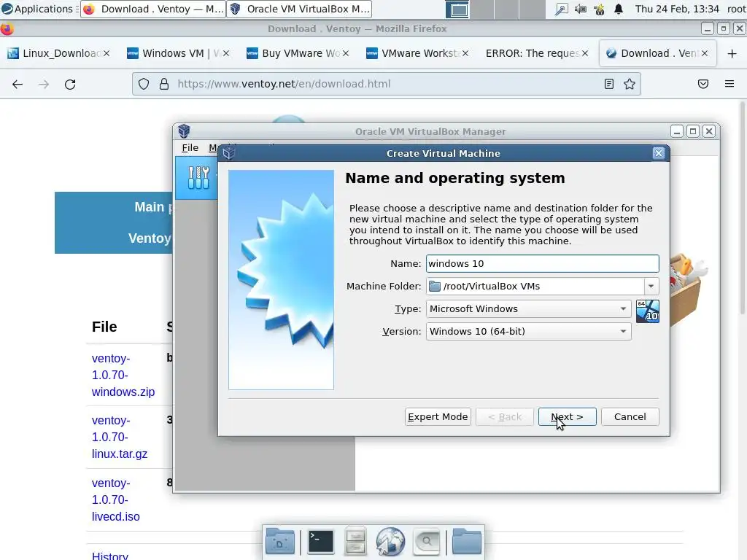Click the Create Virtual Machine title icon
This screenshot has width=747, height=560.
[x=228, y=153]
